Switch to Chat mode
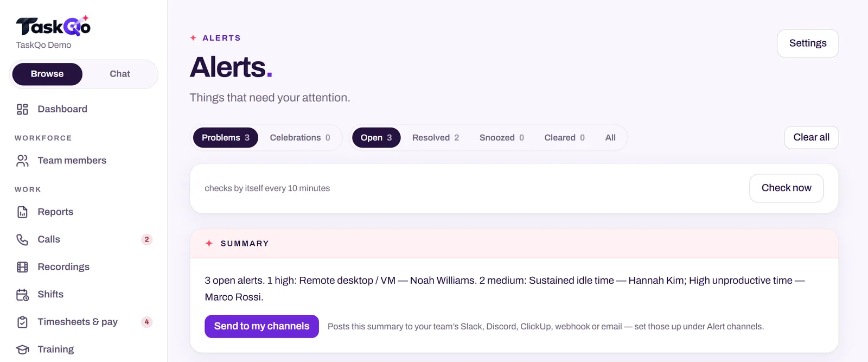The width and height of the screenshot is (868, 362). (x=120, y=74)
